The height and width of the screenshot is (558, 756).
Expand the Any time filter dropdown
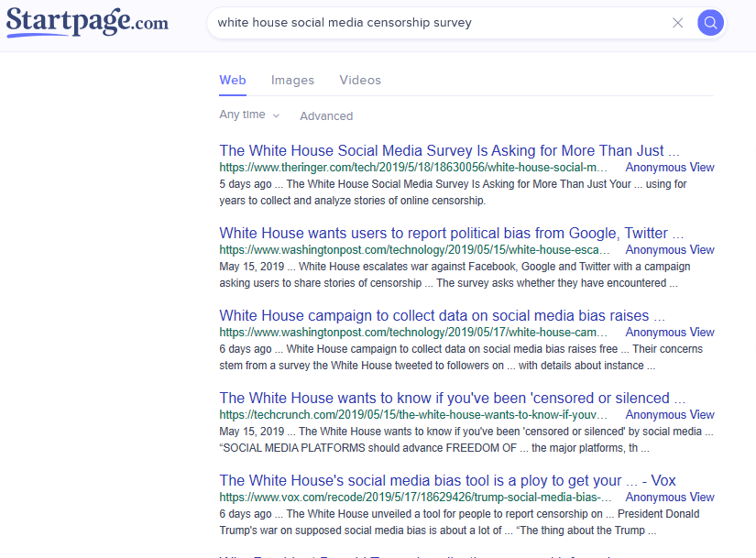pos(249,115)
